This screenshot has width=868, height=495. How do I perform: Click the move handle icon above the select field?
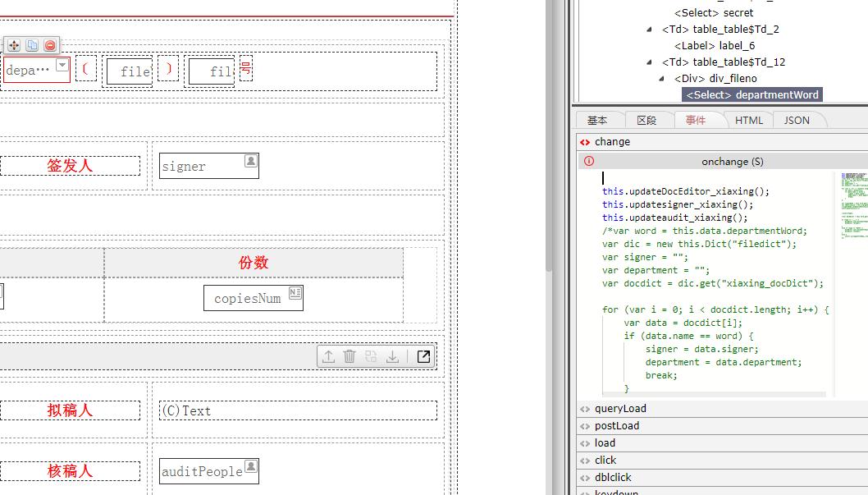pyautogui.click(x=14, y=45)
